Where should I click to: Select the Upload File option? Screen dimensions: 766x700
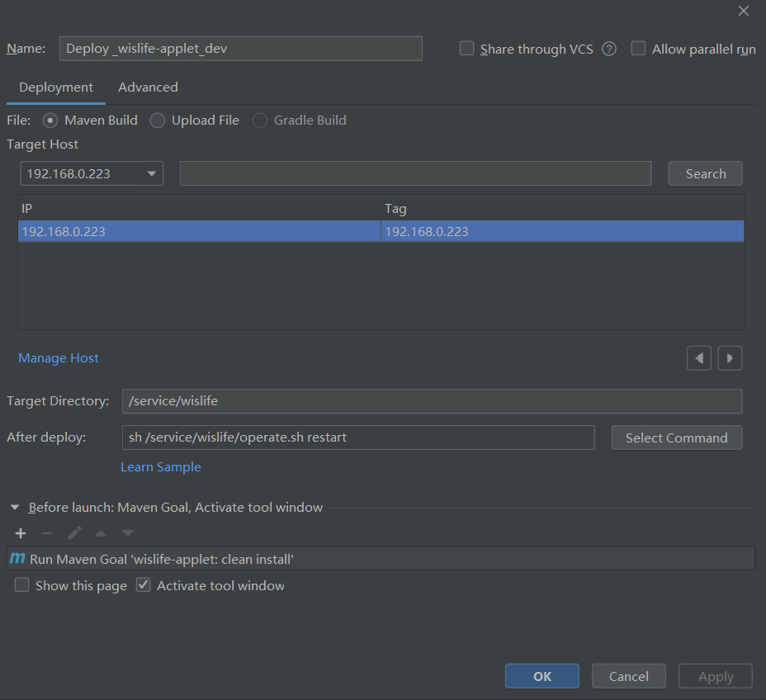pos(157,121)
